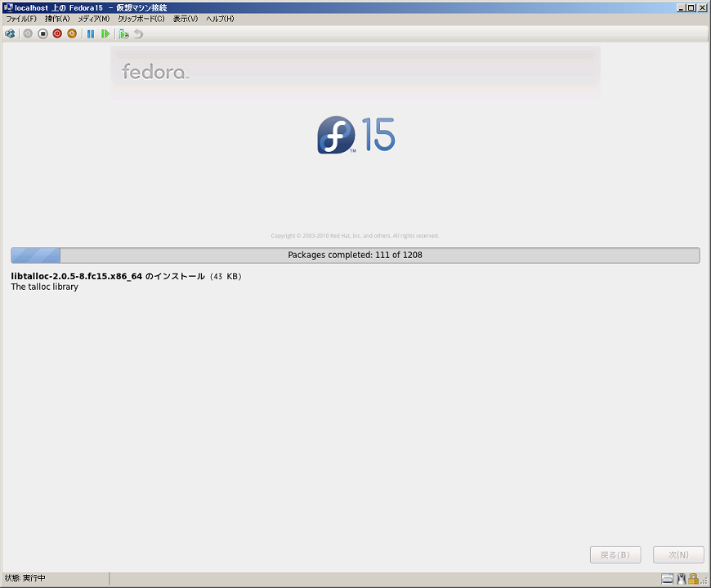Image resolution: width=711 pixels, height=588 pixels.
Task: Open the 表示(V) menu
Action: click(185, 19)
